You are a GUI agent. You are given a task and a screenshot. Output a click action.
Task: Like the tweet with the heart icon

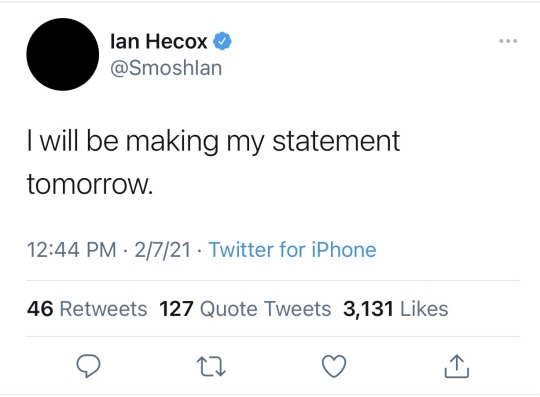(334, 366)
